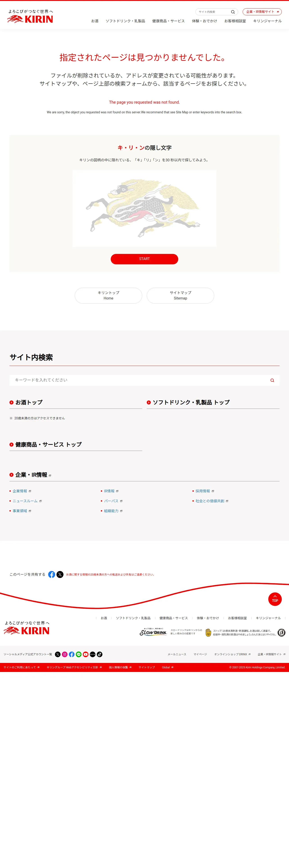The width and height of the screenshot is (289, 868).
Task: Open Kirin's X account in the footer
Action: [x=58, y=654]
